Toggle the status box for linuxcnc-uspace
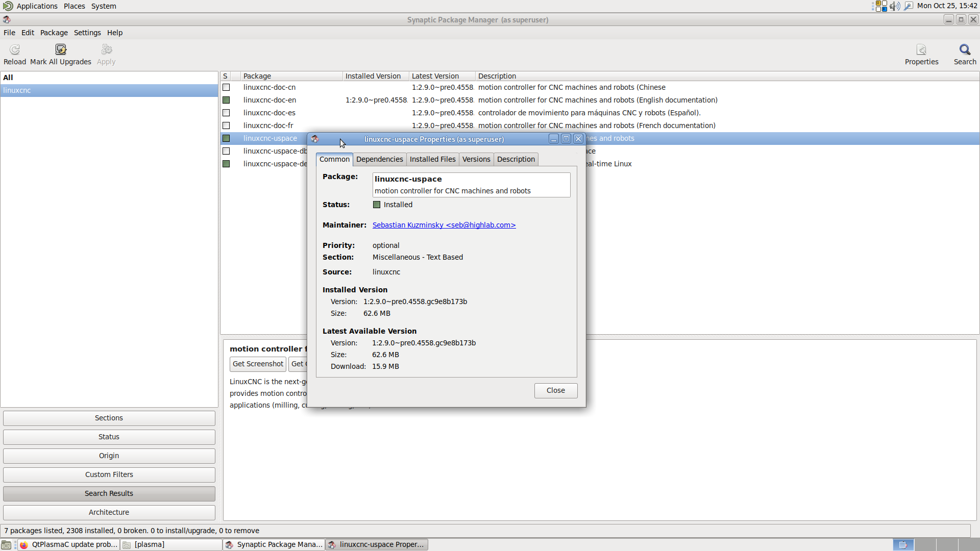This screenshot has height=551, width=980. (x=226, y=138)
